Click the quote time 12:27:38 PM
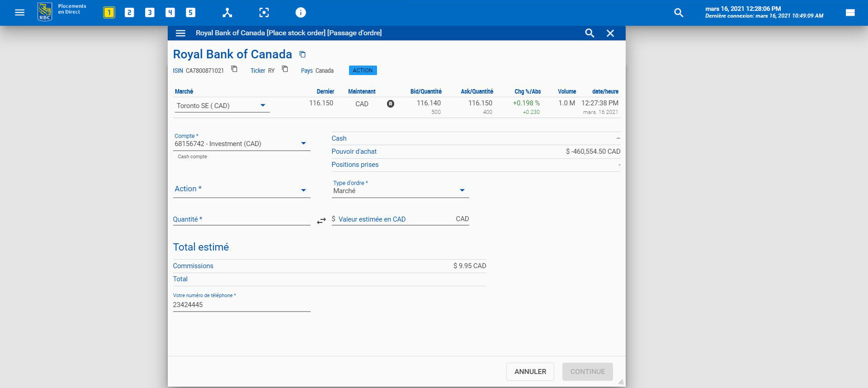868x388 pixels. [600, 103]
